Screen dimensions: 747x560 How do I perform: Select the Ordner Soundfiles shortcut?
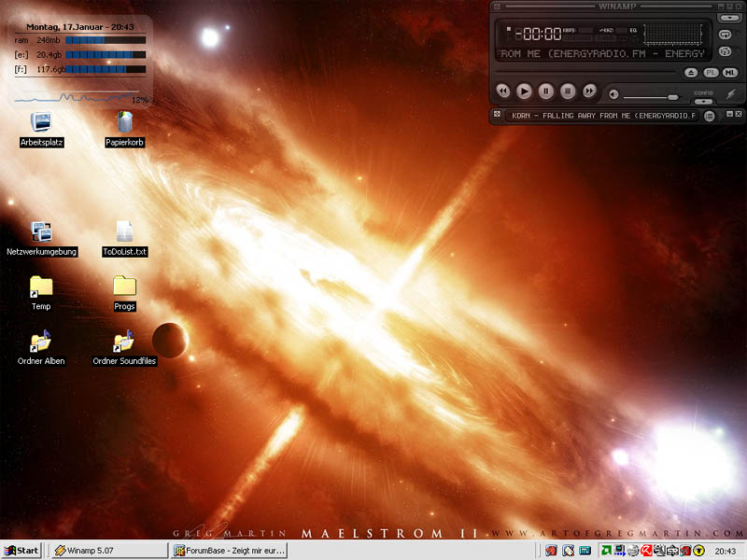124,347
